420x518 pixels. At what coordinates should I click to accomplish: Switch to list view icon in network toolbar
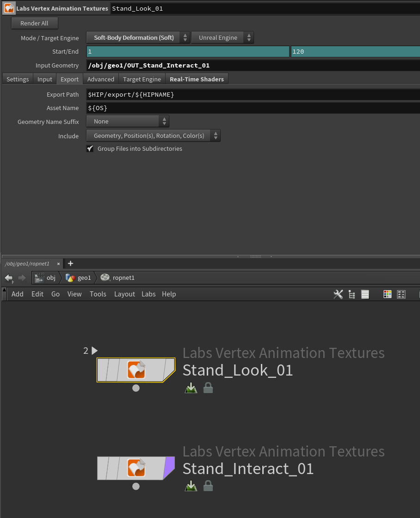(365, 294)
